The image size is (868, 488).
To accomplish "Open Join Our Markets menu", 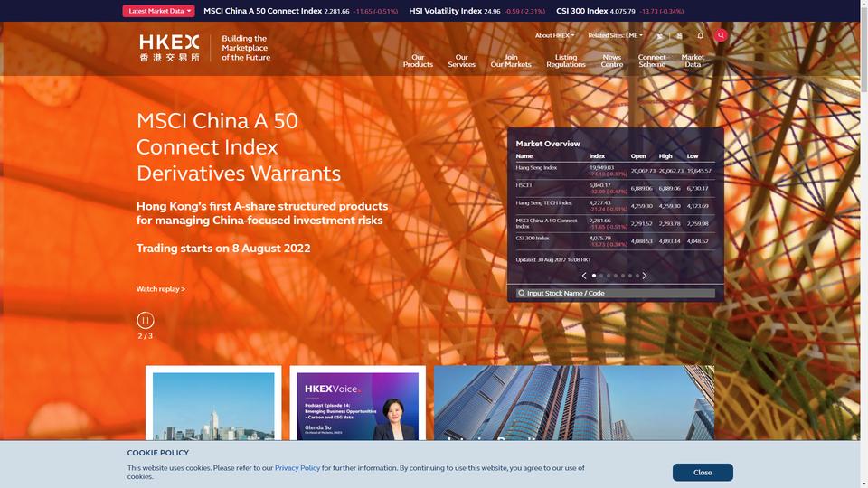I will click(511, 61).
